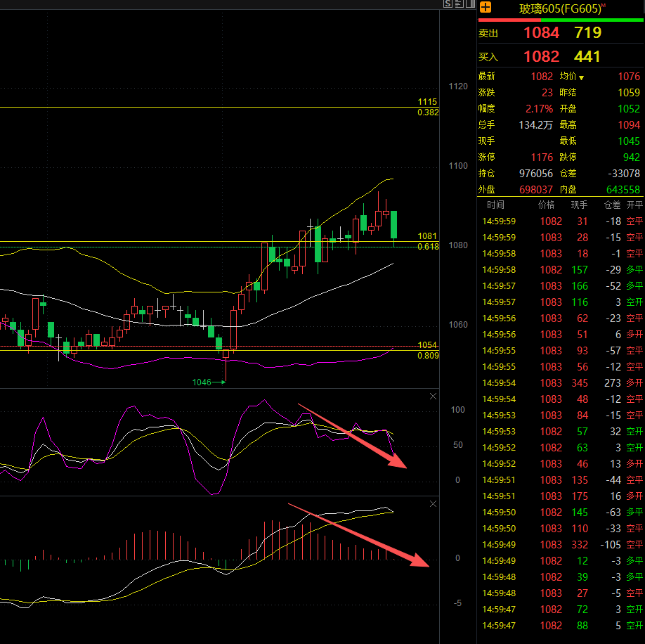The width and height of the screenshot is (645, 644).
Task: Click the side panel layout icon
Action: tap(470, 4)
